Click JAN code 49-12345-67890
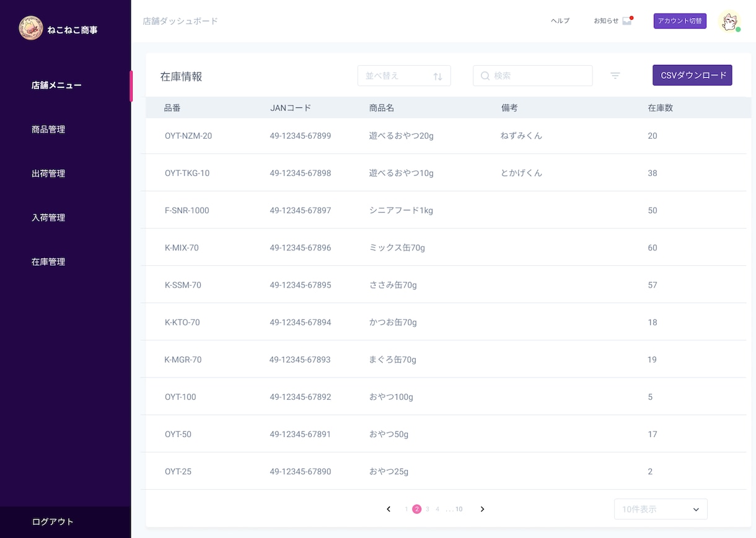The image size is (756, 538). [301, 472]
